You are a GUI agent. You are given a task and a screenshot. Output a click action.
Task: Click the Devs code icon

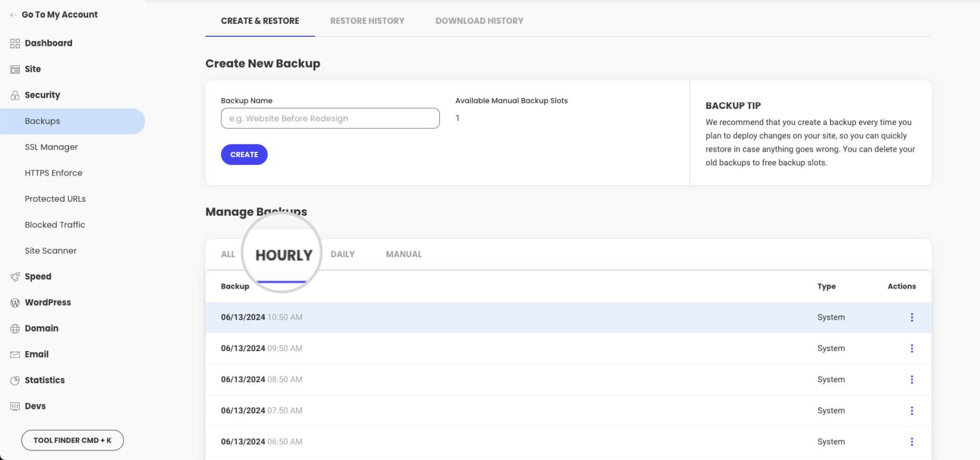coord(15,406)
